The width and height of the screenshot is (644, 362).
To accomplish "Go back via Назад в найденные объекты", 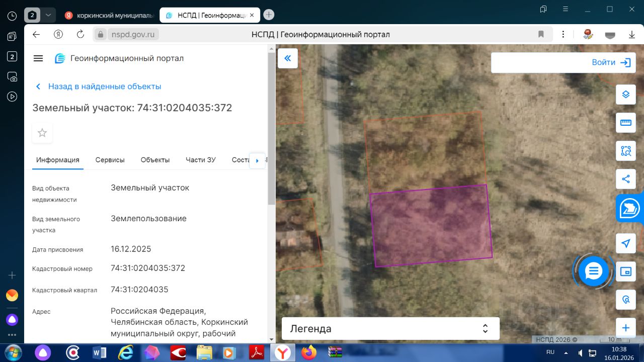I will click(99, 86).
